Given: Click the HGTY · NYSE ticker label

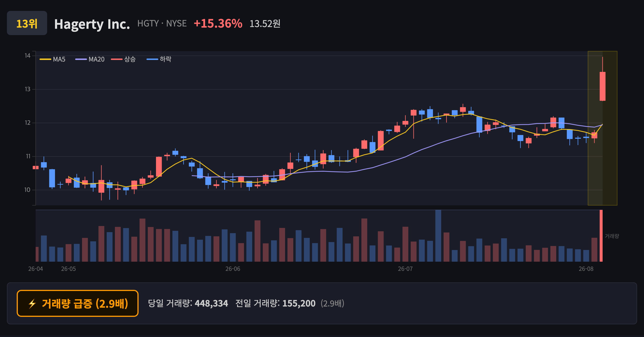Looking at the screenshot, I should pos(162,24).
